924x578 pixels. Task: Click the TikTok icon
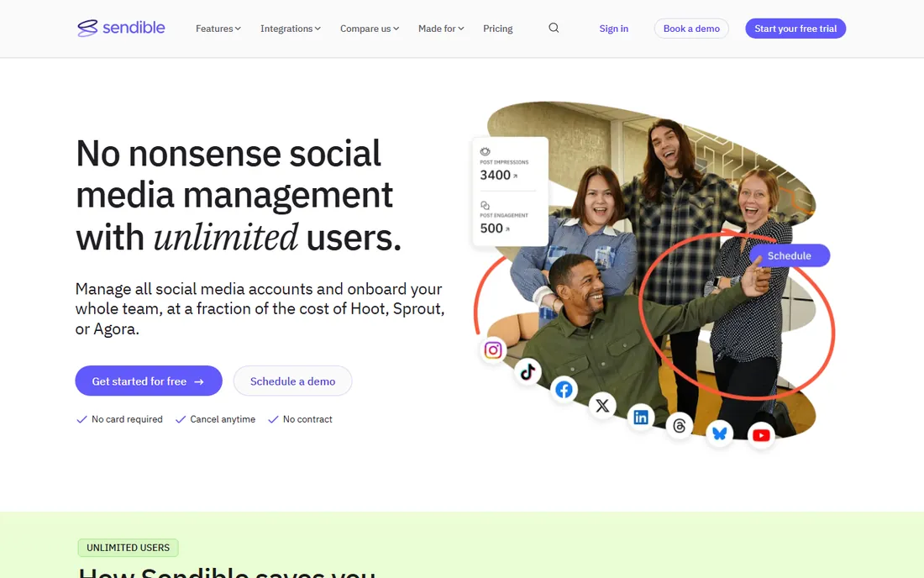528,371
